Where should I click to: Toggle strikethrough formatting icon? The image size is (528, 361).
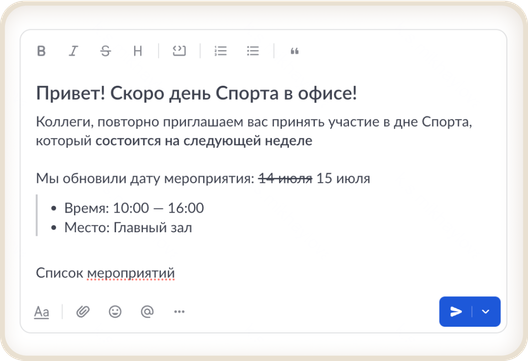coord(105,51)
